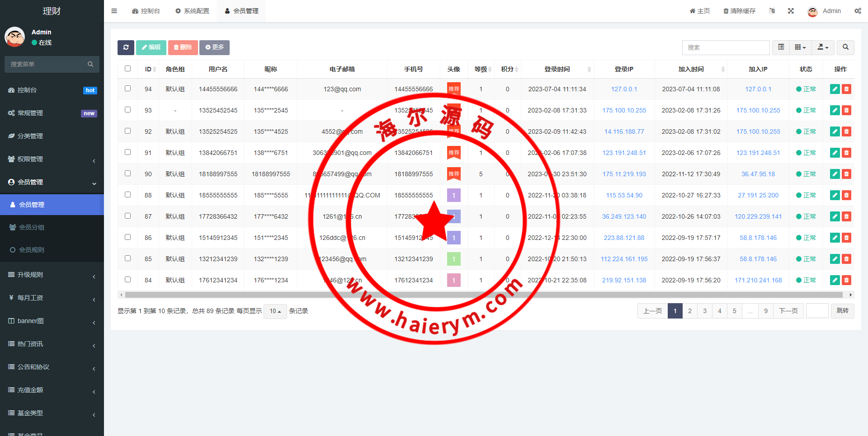868x436 pixels.
Task: Select the checkbox for row ID 91
Action: (127, 152)
